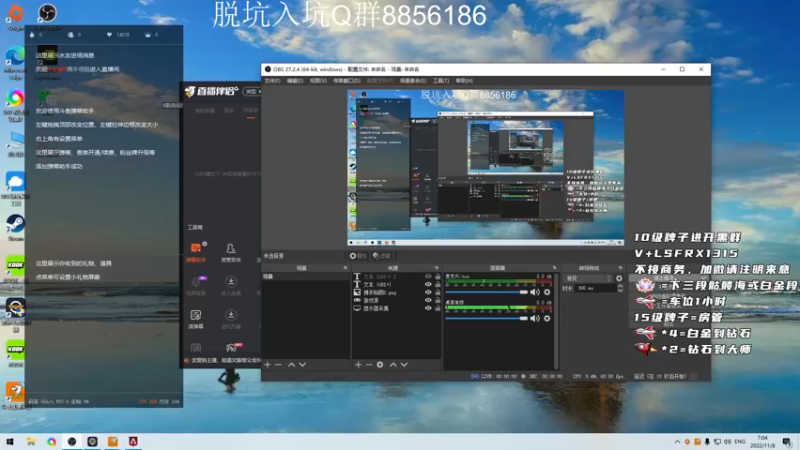Screen dimensions: 800x450
Task: Add a new source with the plus icon
Action: point(358,364)
